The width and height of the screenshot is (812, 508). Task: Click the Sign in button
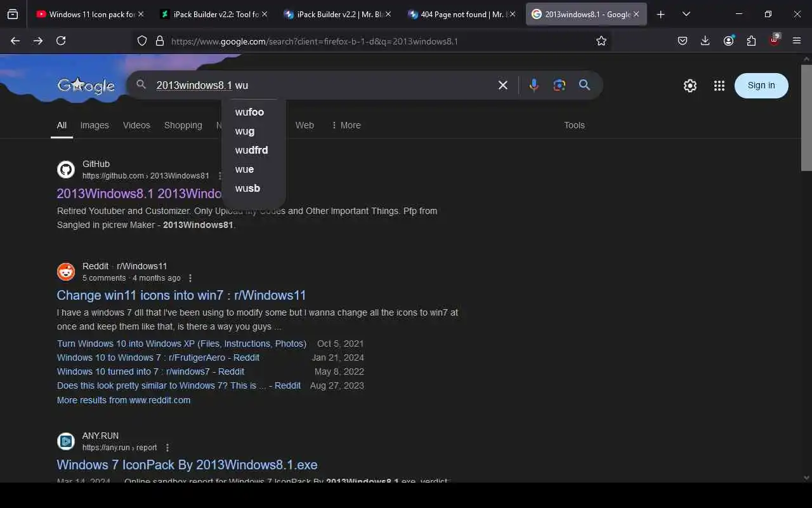tap(761, 86)
